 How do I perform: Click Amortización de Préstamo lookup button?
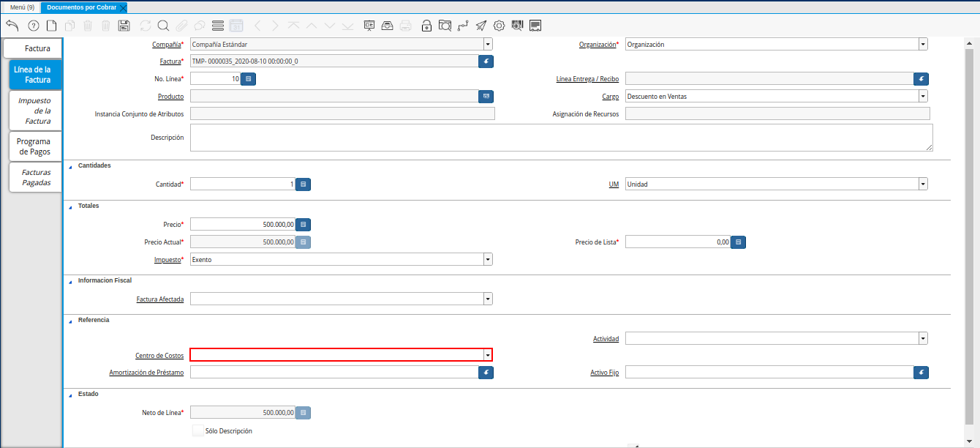486,373
